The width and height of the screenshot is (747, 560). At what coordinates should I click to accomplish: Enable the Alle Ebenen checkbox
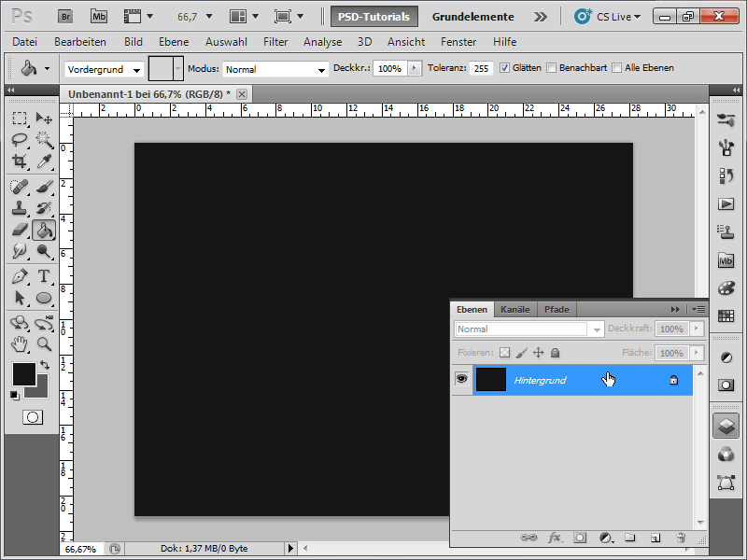(616, 68)
